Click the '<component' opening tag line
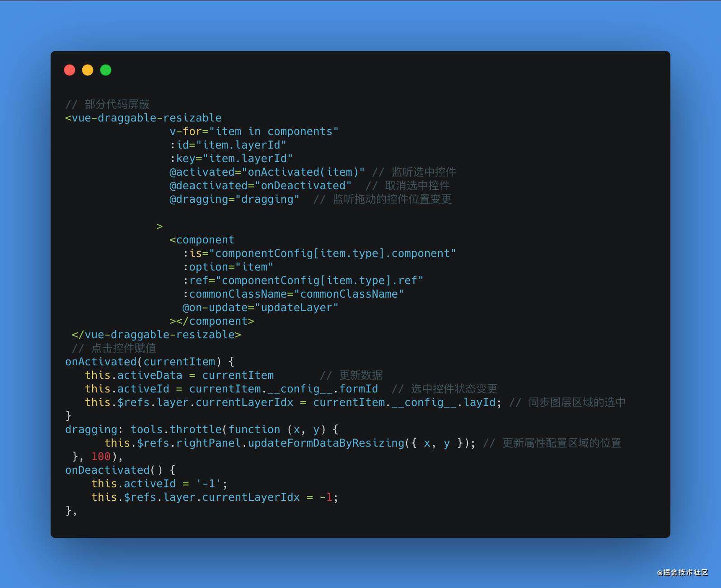The height and width of the screenshot is (588, 721). point(202,240)
